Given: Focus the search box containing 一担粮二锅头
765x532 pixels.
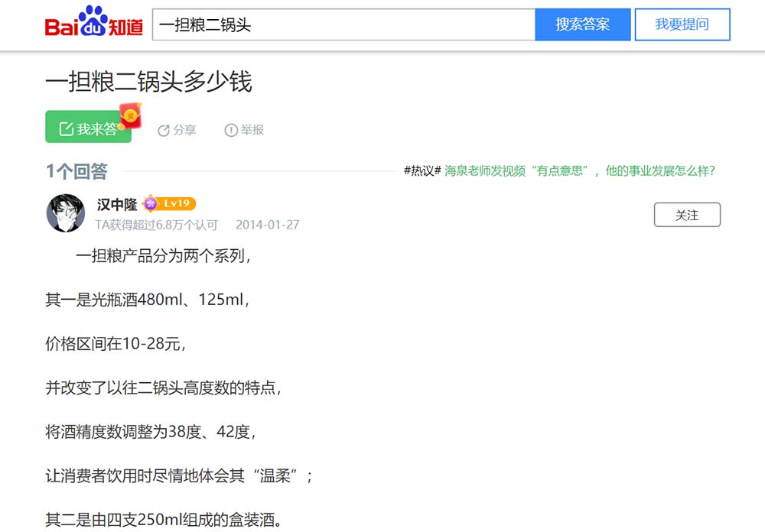Looking at the screenshot, I should (343, 24).
